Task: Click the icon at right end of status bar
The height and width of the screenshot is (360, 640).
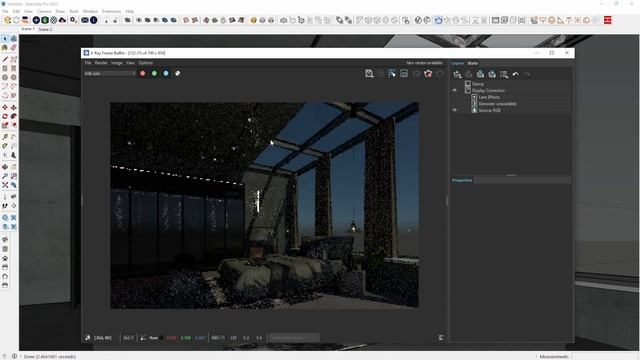Action: [x=441, y=338]
